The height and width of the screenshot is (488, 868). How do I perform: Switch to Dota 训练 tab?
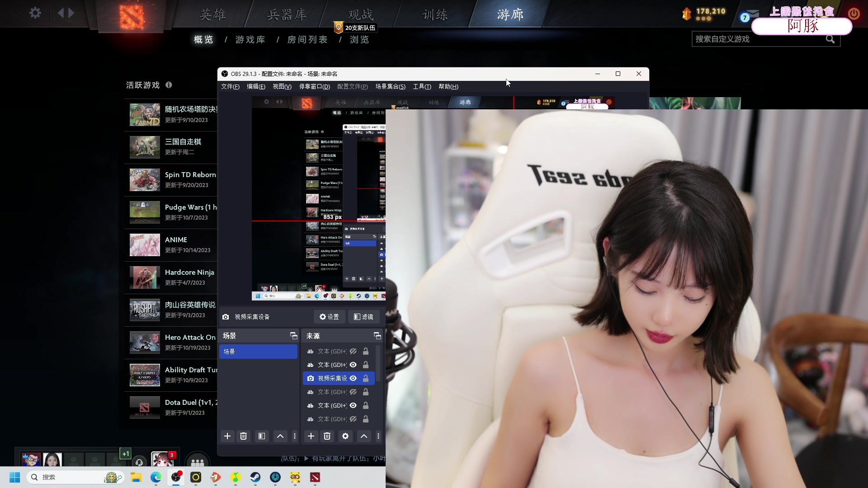[435, 14]
